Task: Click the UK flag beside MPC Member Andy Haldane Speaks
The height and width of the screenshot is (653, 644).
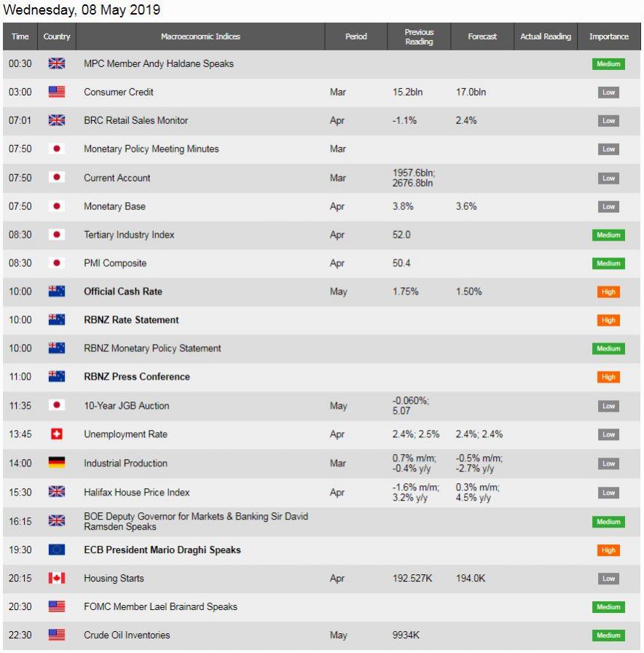Action: pos(57,63)
